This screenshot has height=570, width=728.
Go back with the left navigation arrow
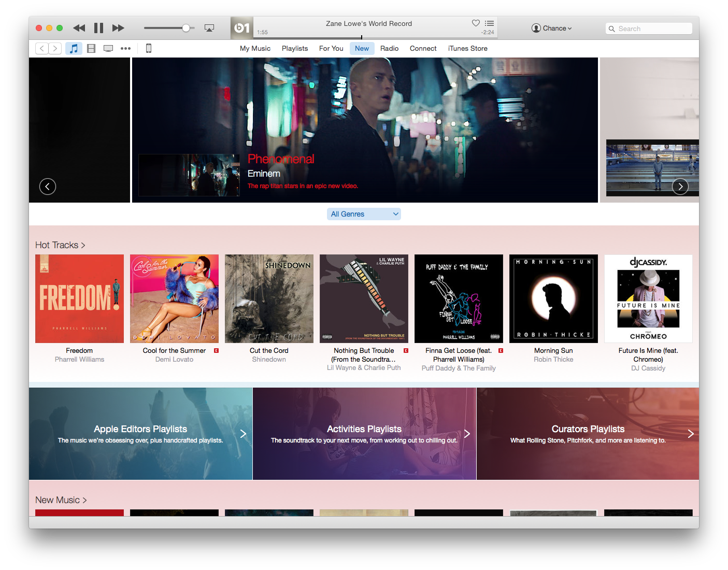[42, 49]
